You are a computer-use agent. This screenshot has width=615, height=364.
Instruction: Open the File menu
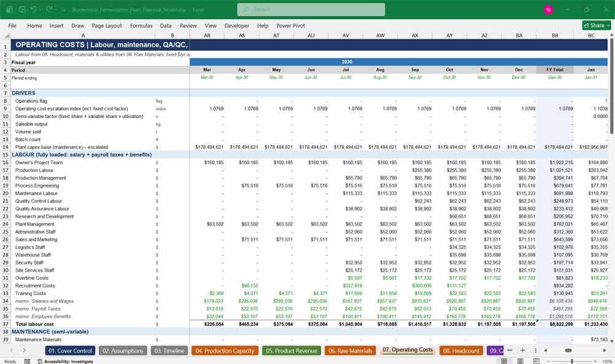tap(12, 25)
